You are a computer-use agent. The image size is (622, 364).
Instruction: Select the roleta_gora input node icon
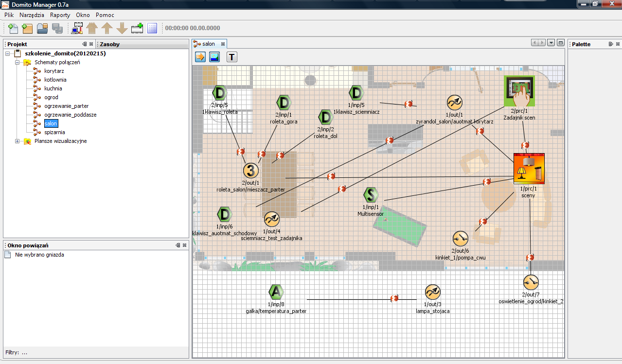[x=284, y=103]
